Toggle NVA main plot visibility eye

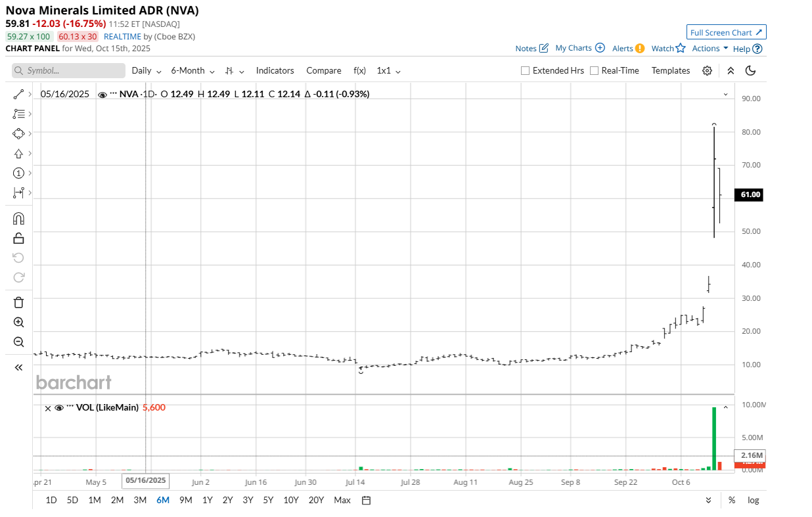(102, 95)
